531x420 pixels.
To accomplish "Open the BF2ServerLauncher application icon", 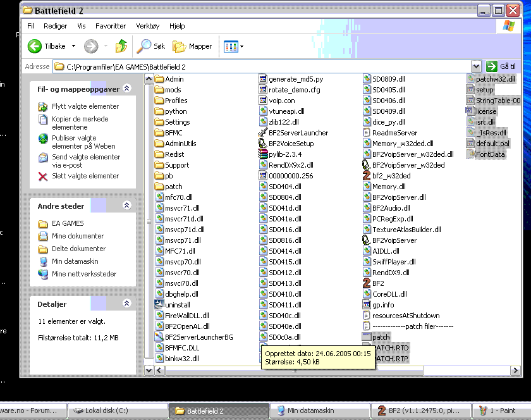I will click(x=264, y=133).
